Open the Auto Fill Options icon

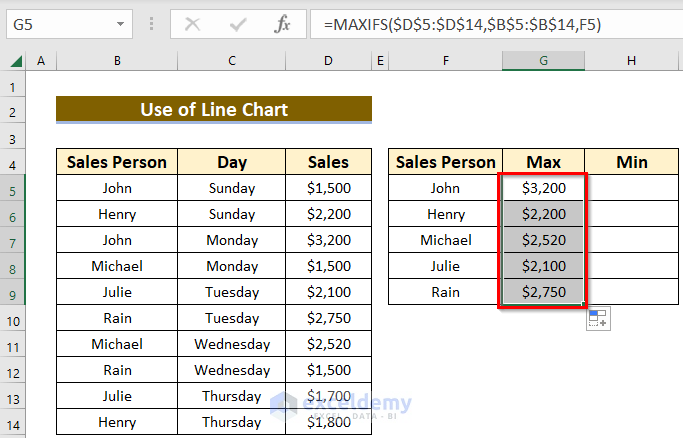tap(599, 319)
